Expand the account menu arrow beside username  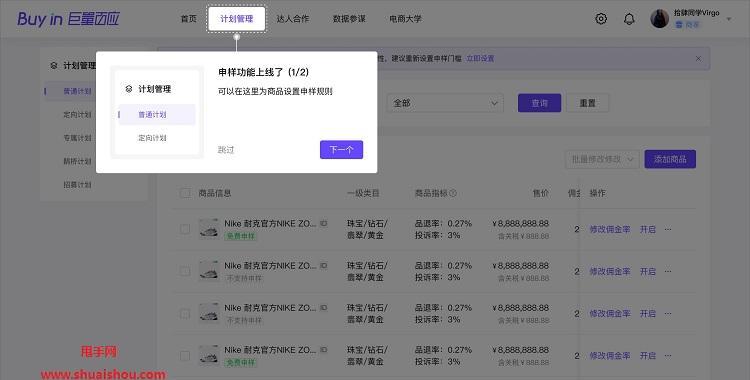(729, 19)
